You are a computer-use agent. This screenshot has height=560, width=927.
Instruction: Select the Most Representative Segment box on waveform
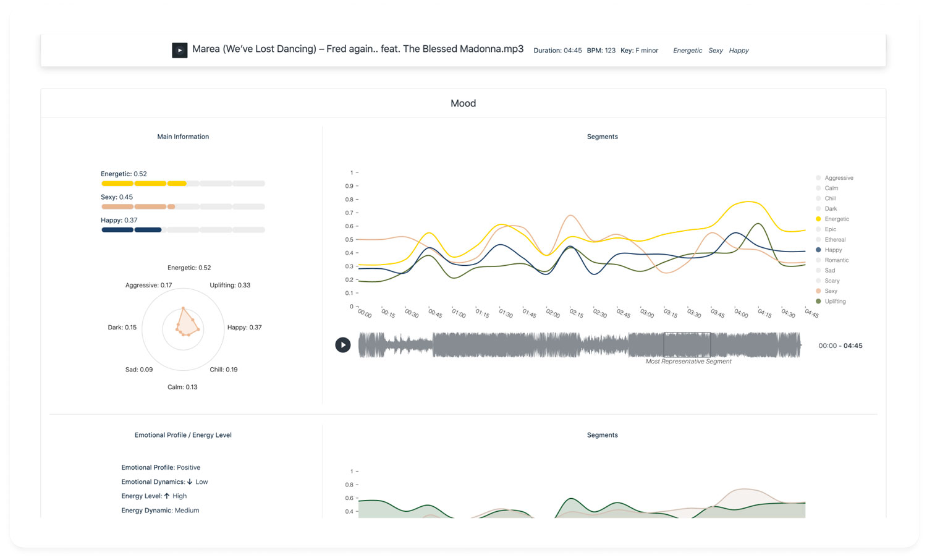coord(687,344)
